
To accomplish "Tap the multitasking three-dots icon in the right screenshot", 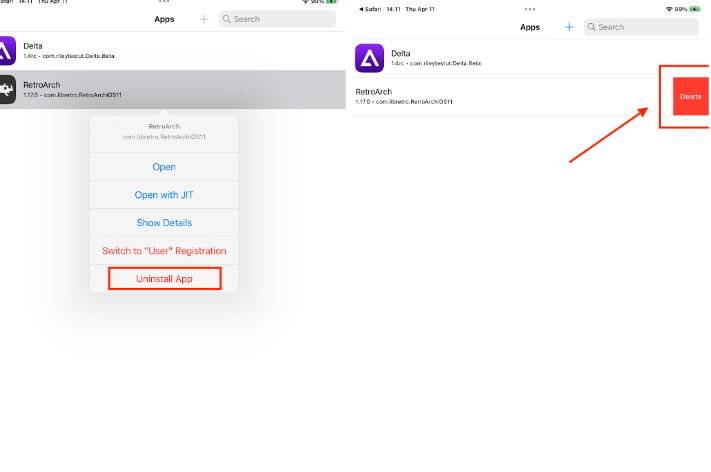I will (x=529, y=8).
